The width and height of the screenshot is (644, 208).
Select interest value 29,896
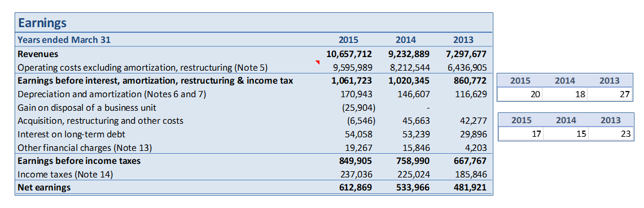click(474, 134)
